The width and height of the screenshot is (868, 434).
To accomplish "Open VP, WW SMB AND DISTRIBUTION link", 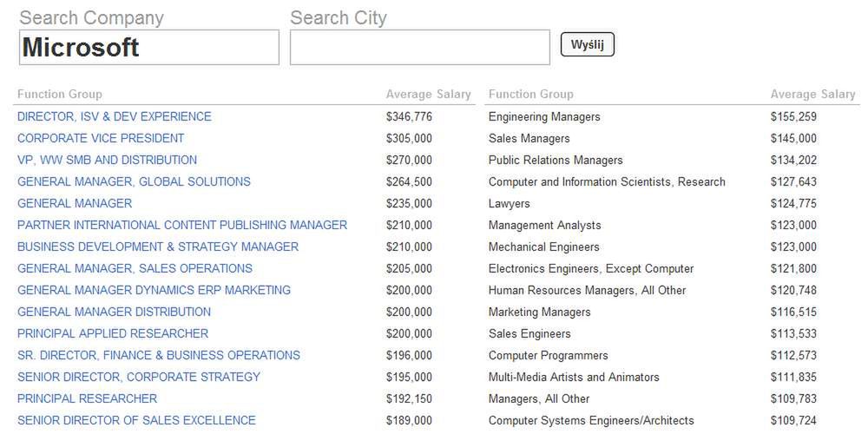I will (x=108, y=160).
